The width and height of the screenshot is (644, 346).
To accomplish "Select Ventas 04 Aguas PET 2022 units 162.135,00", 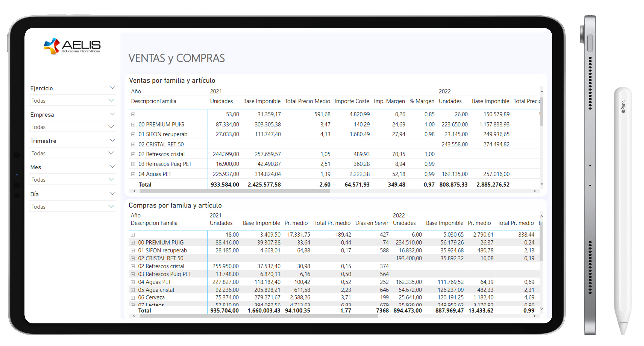I will tap(455, 174).
